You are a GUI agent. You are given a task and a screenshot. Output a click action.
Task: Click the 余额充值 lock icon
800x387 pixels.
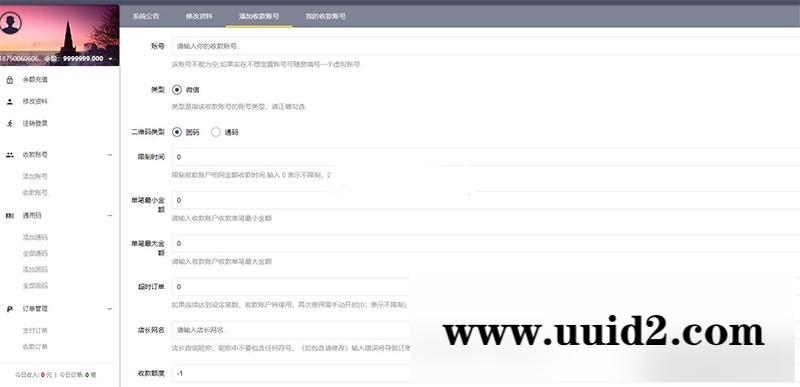pos(10,80)
